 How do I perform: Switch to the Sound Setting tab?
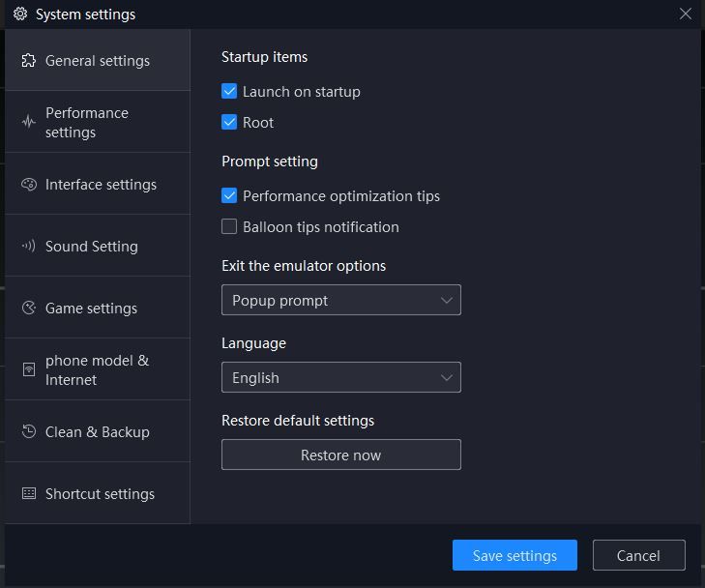click(x=92, y=247)
